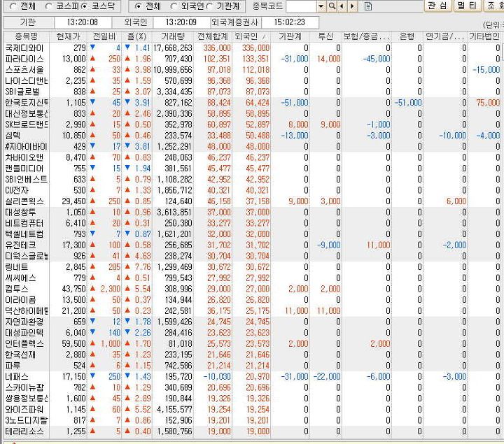The height and width of the screenshot is (444, 504).
Task: Select the 테라리소스 stock row name
Action: [x=24, y=431]
